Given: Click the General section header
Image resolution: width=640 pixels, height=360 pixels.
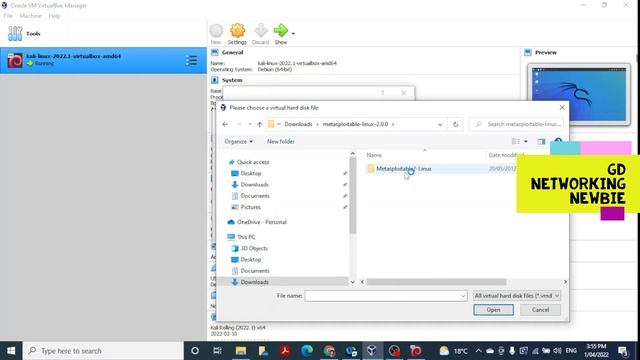Looking at the screenshot, I should click(x=232, y=52).
